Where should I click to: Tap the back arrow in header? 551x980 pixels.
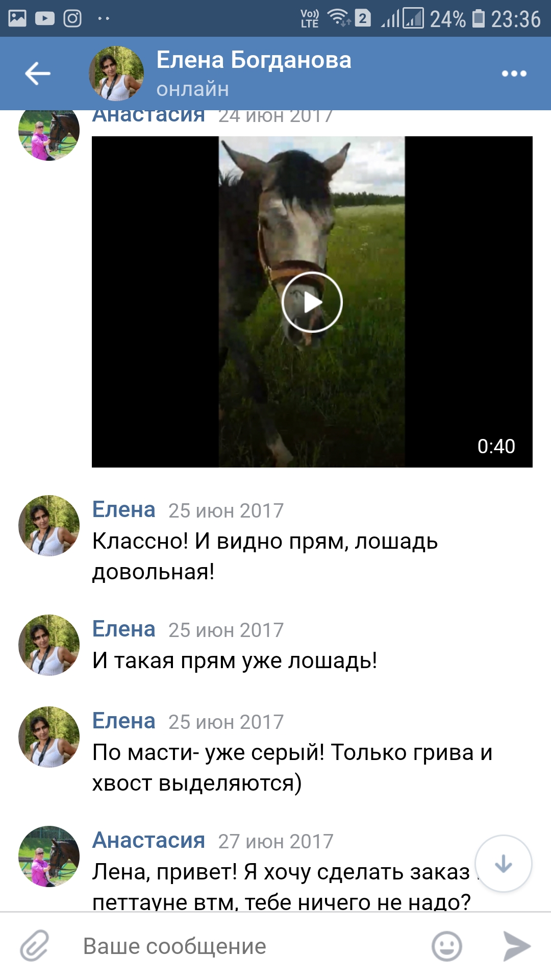(x=38, y=73)
